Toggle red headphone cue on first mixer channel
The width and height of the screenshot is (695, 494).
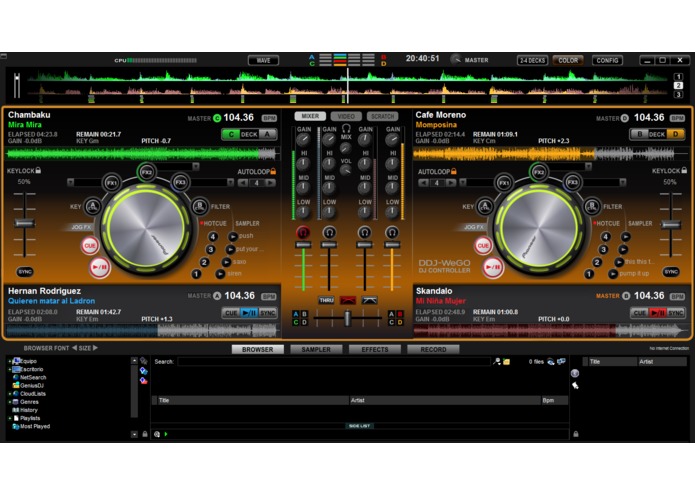[x=303, y=232]
